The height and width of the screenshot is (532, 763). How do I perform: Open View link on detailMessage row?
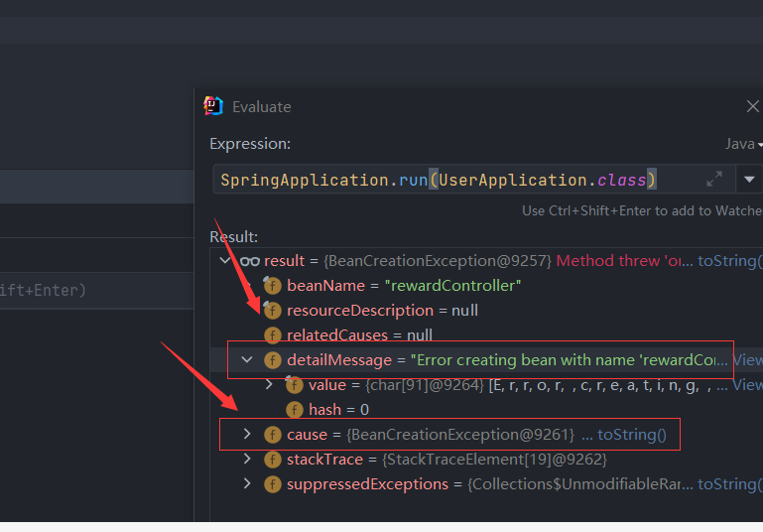[x=747, y=360]
